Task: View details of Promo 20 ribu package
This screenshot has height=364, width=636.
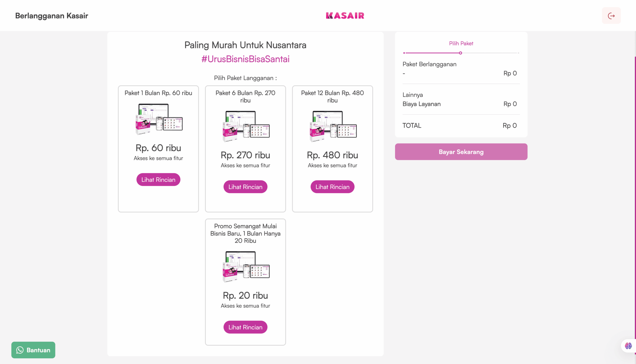Action: [x=245, y=327]
